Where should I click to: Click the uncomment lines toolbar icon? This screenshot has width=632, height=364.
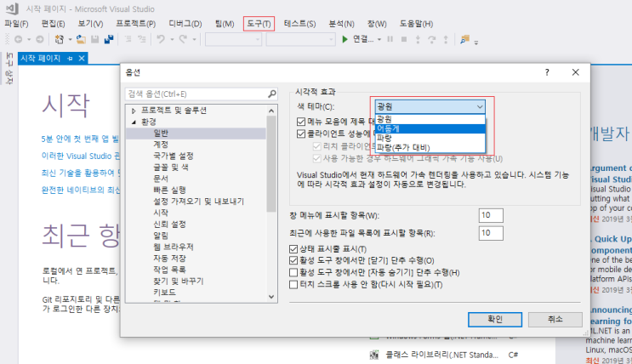[142, 39]
